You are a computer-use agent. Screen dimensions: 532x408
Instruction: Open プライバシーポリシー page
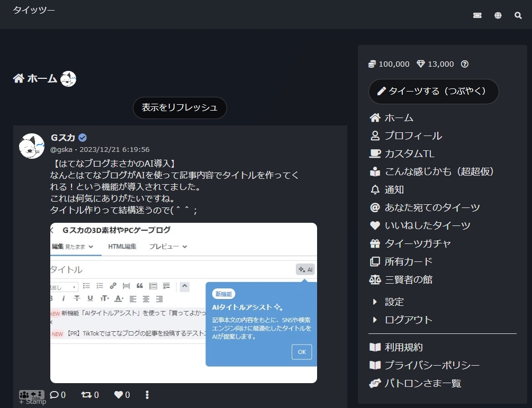pos(425,365)
